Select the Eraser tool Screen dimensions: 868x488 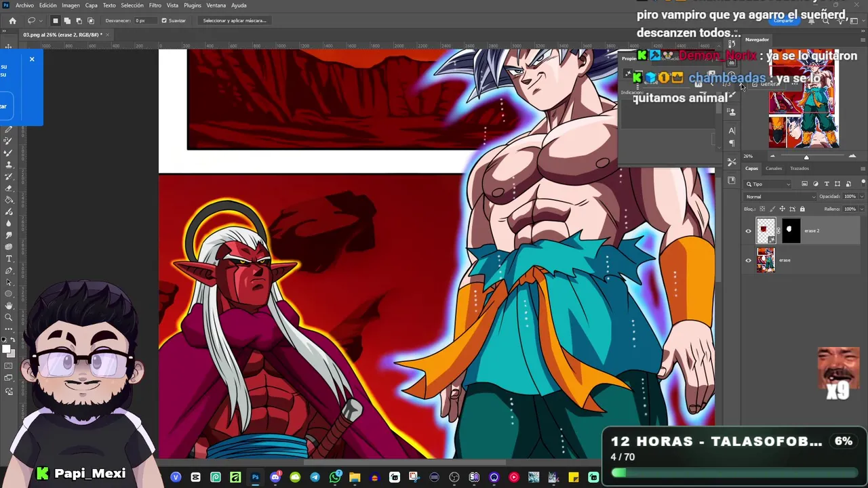click(8, 188)
